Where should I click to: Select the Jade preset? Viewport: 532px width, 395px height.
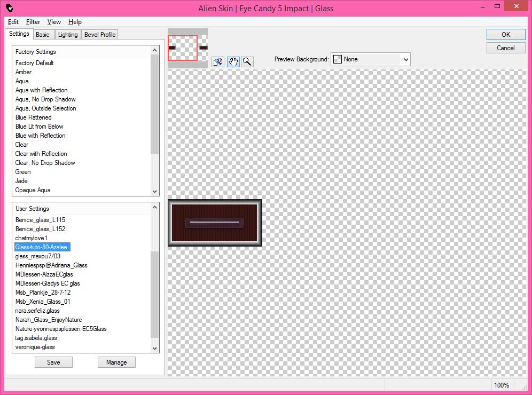click(21, 181)
